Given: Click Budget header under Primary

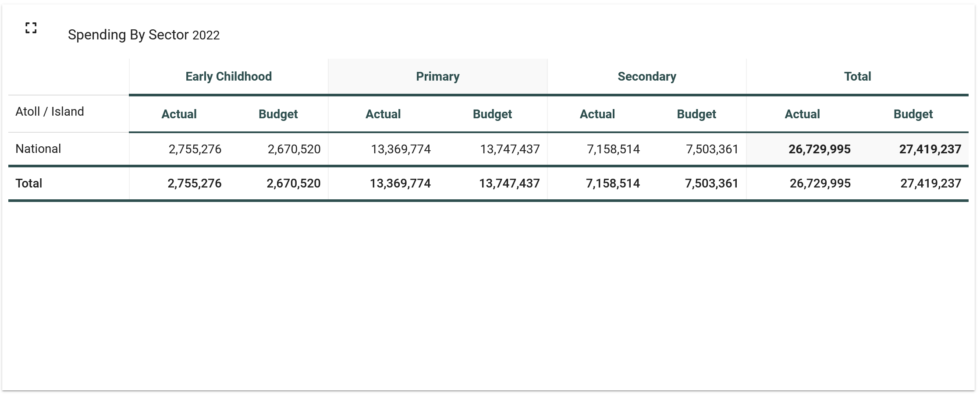Looking at the screenshot, I should [x=492, y=114].
